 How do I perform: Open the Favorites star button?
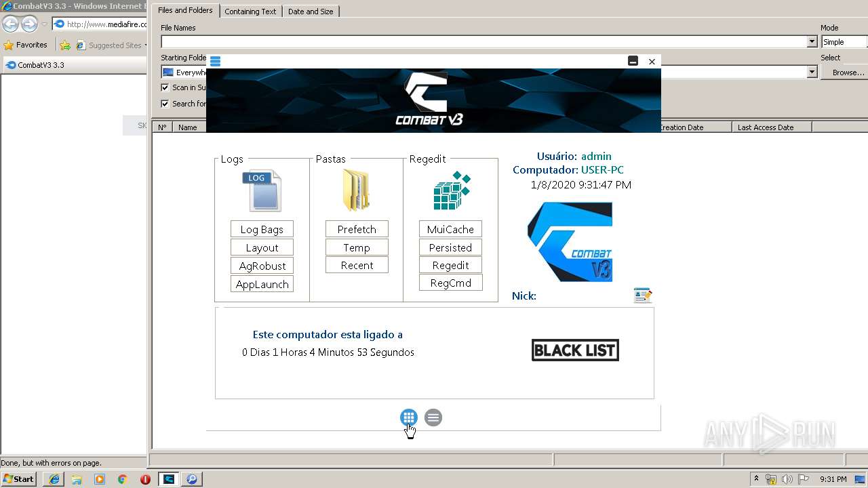[26, 45]
